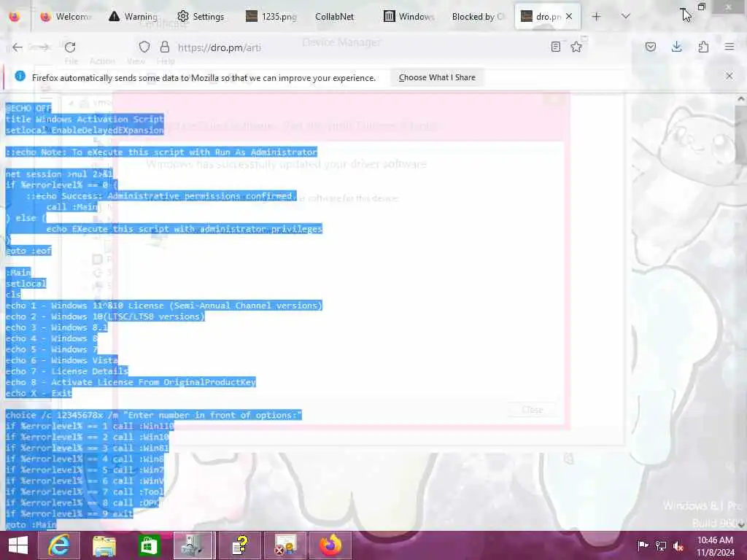Open Firefox taskbar icon

(x=330, y=545)
